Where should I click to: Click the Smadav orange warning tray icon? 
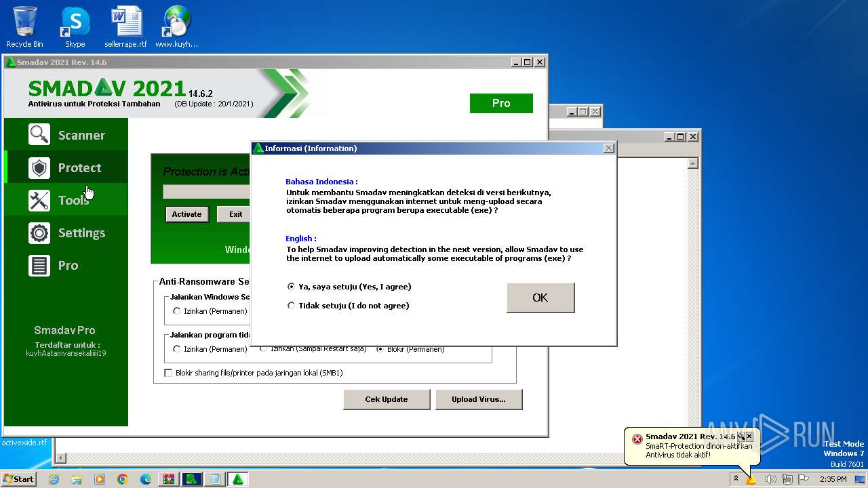(751, 479)
